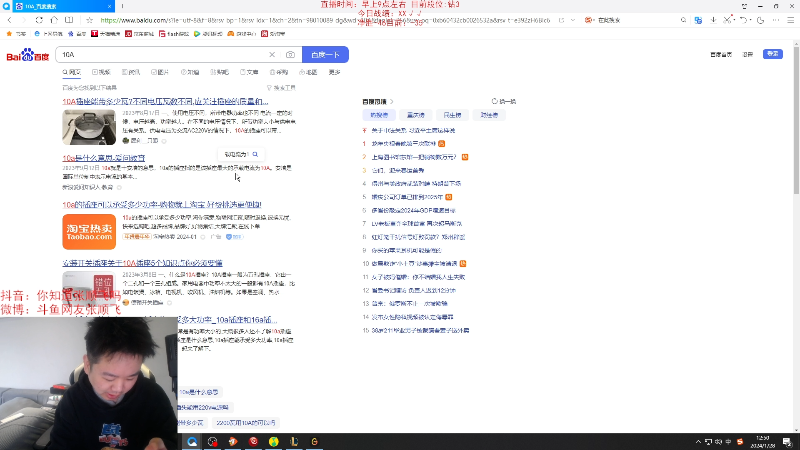
Task: Click the scissors screenshot tool icon
Action: [727, 20]
